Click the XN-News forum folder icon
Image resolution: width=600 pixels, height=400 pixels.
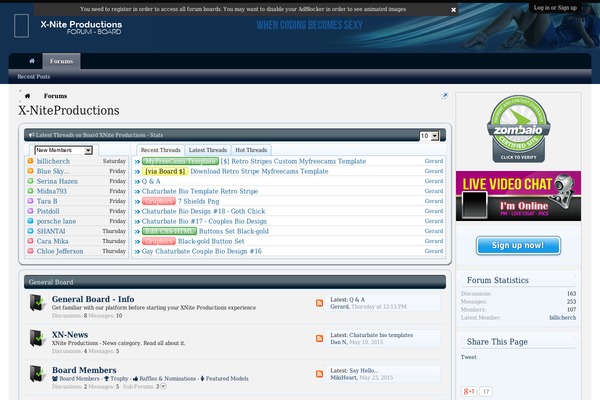pos(38,338)
